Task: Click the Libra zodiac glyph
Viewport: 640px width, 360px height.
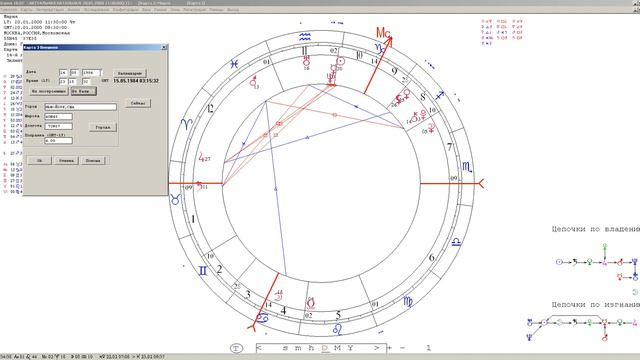Action: [x=456, y=242]
